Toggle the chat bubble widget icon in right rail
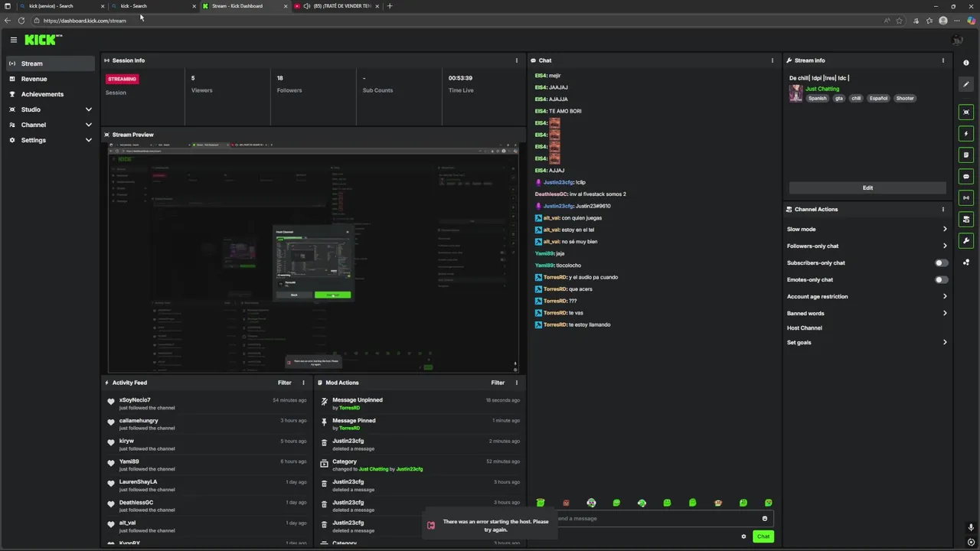 tap(966, 177)
